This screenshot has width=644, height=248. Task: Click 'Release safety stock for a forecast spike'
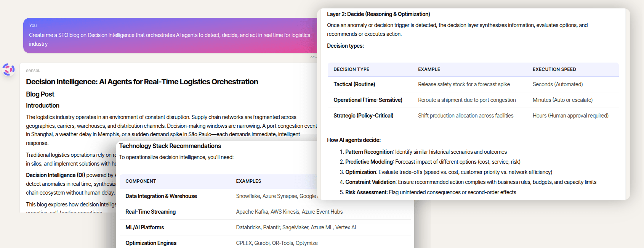(x=464, y=84)
